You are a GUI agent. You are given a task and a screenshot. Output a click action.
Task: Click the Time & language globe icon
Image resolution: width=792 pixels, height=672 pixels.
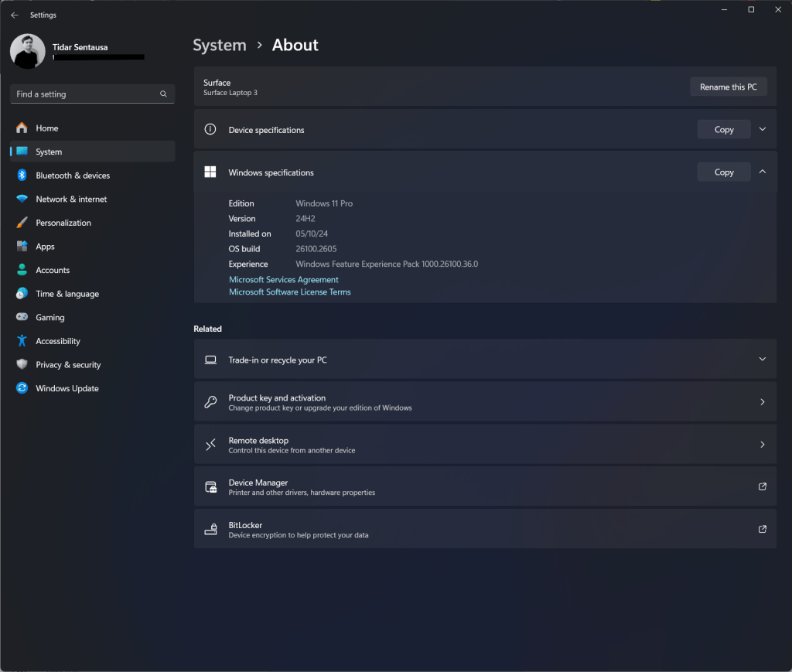22,293
